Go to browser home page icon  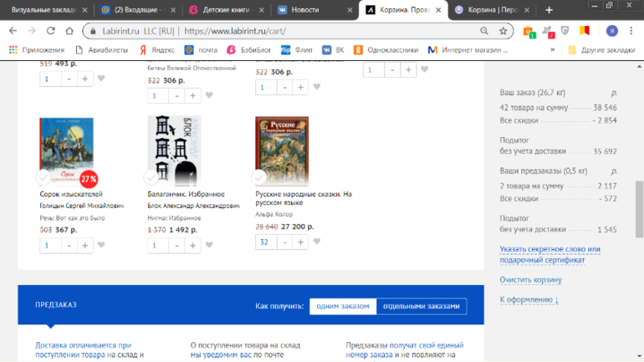[71, 31]
